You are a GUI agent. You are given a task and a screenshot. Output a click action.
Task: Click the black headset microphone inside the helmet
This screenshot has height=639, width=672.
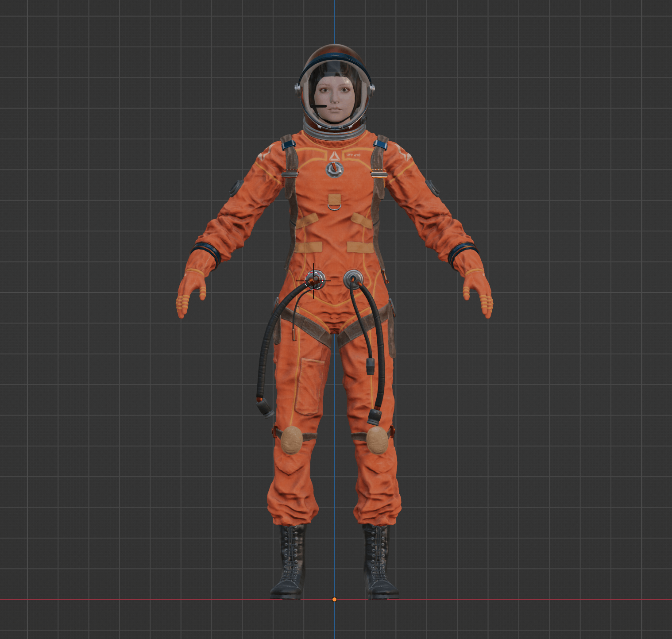(x=318, y=106)
